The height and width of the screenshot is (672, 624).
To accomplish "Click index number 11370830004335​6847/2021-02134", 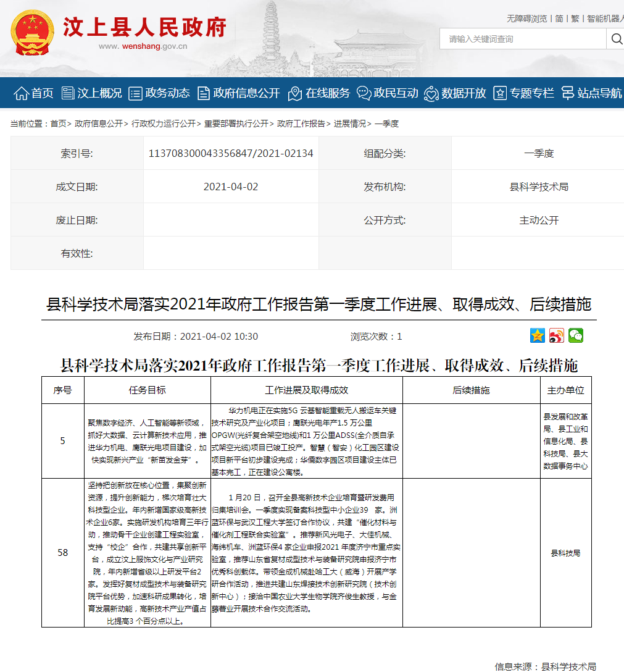I will (x=231, y=153).
